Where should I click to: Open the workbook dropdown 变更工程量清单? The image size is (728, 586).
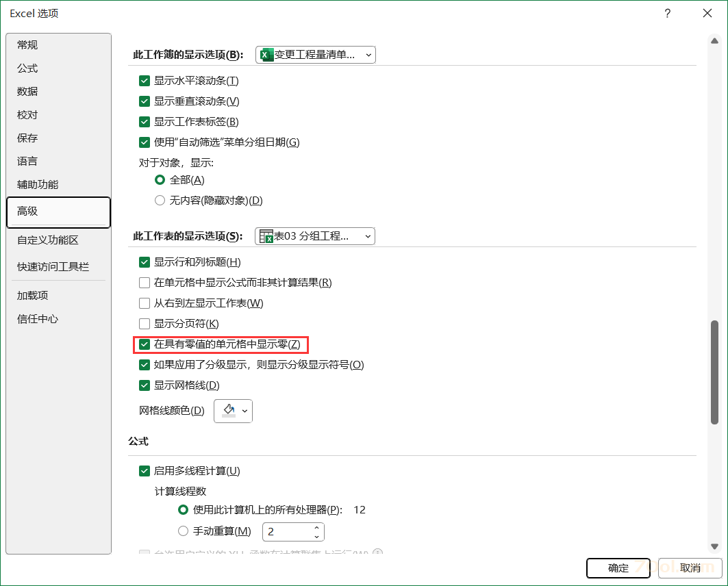coord(316,55)
